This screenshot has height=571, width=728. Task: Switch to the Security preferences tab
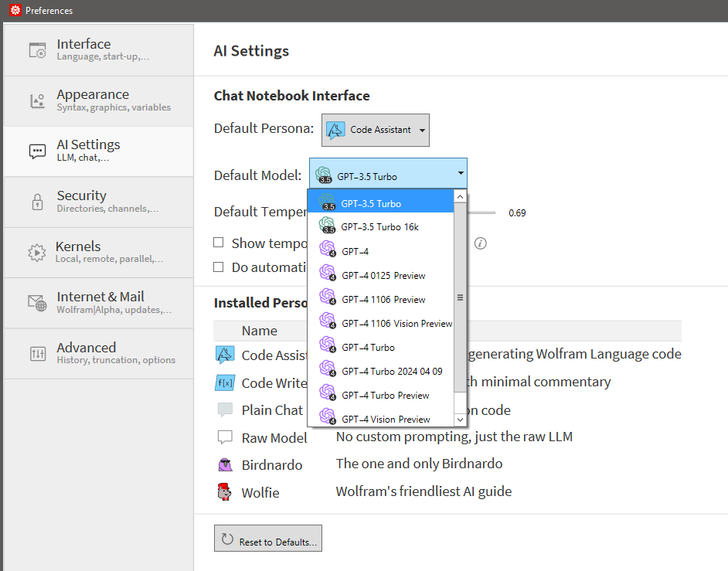(98, 202)
